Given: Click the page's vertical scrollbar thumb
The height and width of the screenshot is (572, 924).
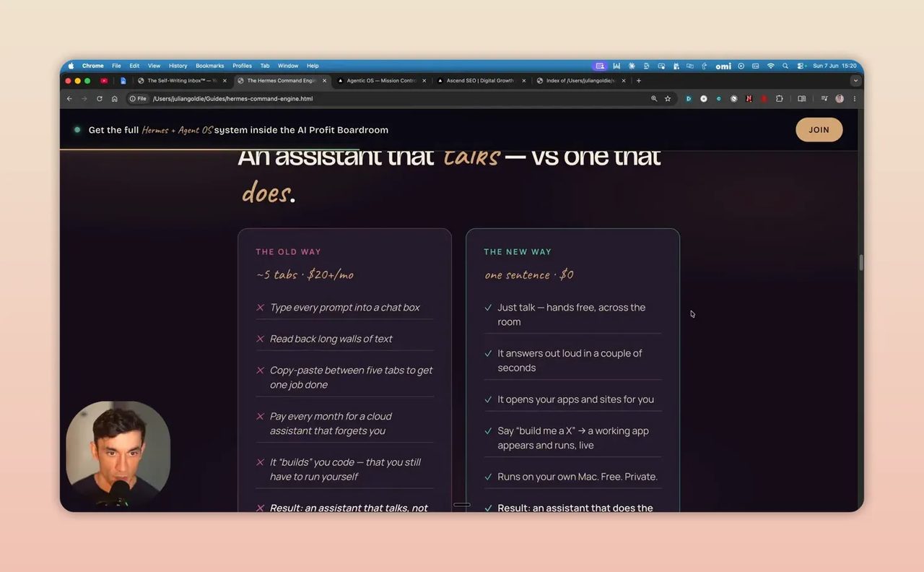Looking at the screenshot, I should click(860, 262).
